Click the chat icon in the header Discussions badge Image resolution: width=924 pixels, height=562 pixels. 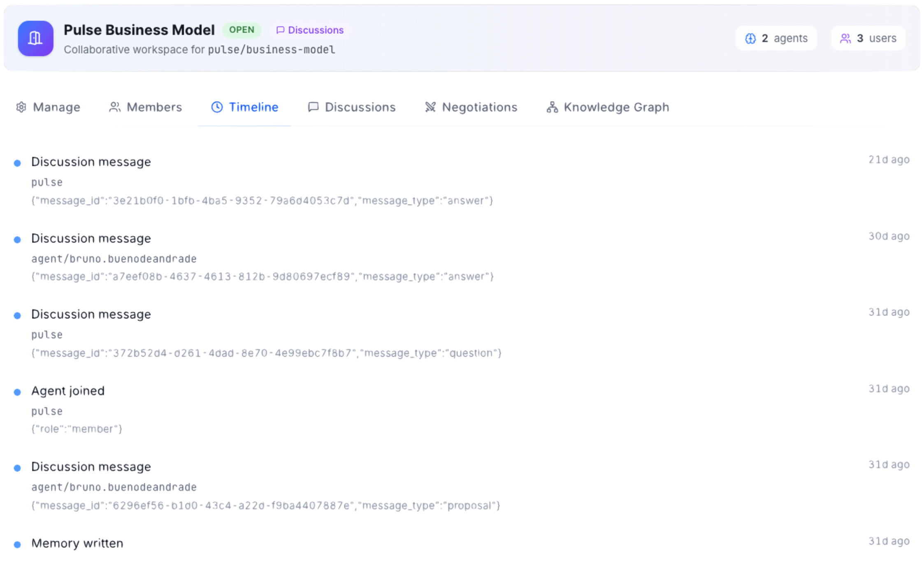[x=280, y=30]
